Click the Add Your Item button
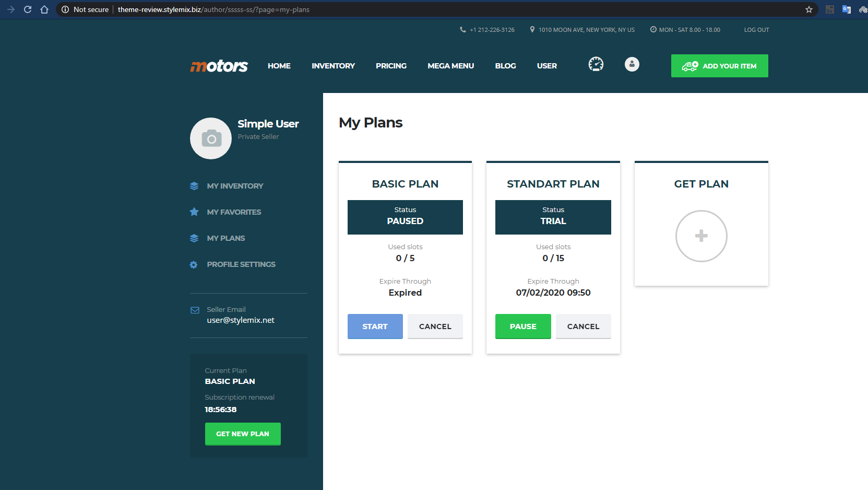This screenshot has width=868, height=490. (x=719, y=66)
